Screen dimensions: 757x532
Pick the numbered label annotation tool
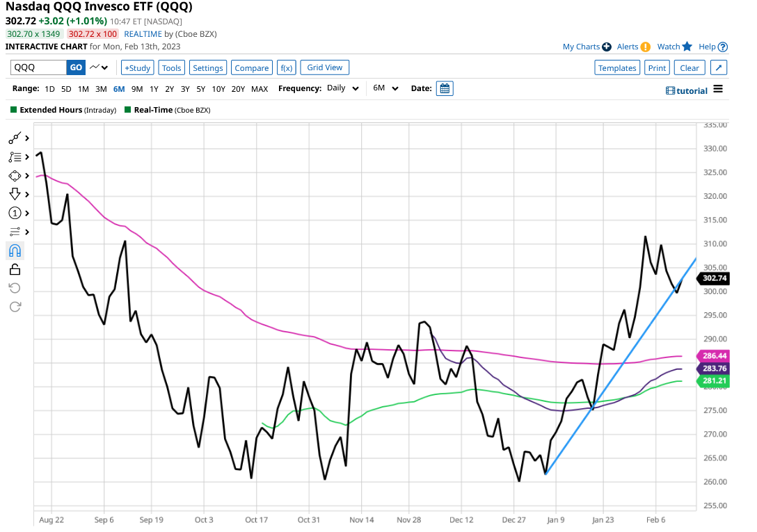[x=15, y=213]
